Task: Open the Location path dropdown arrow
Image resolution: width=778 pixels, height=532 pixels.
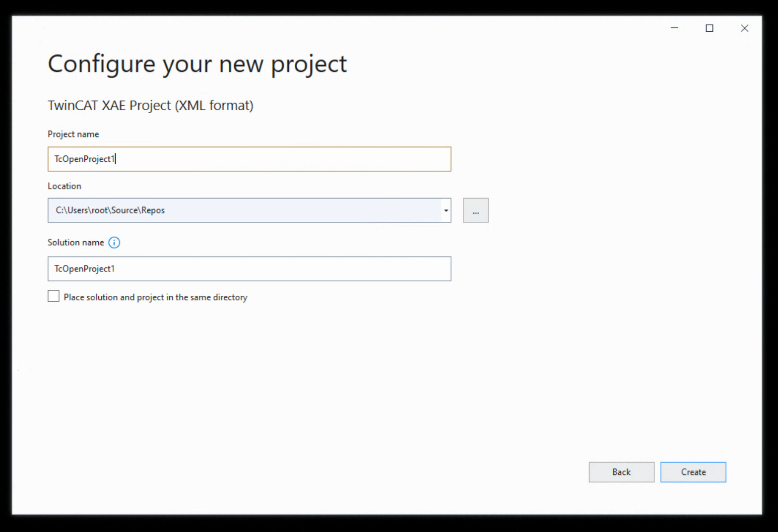Action: pos(446,210)
